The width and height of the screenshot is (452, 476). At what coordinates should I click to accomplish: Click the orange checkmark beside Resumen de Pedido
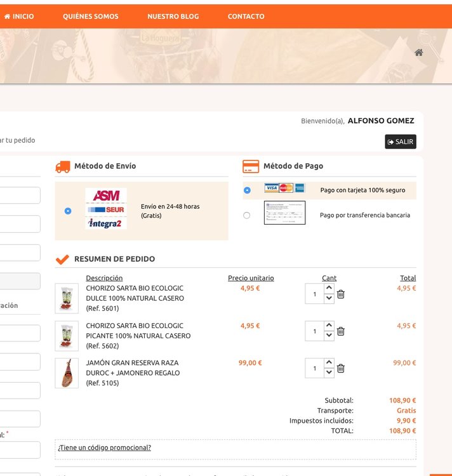point(63,259)
